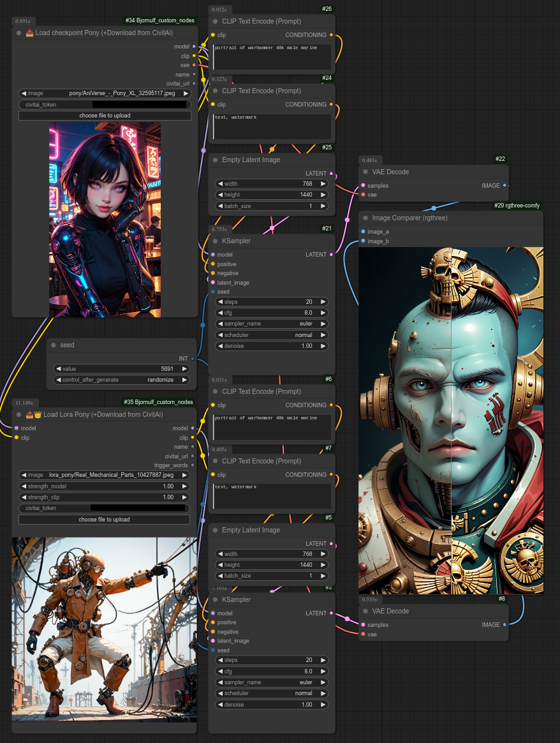This screenshot has height=743, width=560.
Task: Click the INT output port on seed node
Action: point(193,359)
